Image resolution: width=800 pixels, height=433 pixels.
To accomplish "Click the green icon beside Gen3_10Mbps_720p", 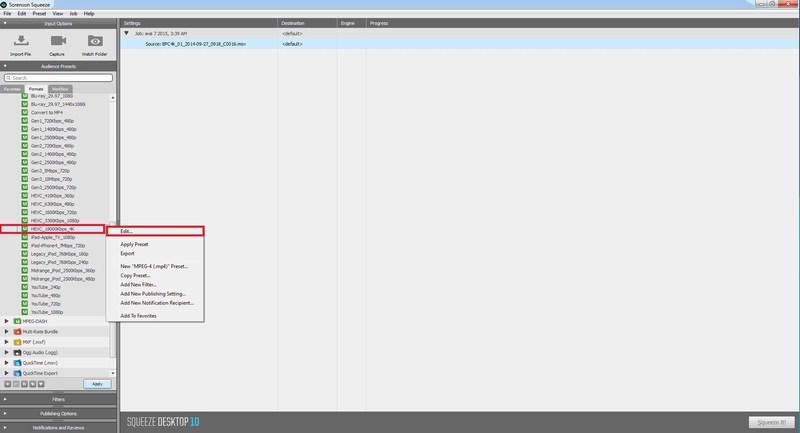I will tap(24, 179).
